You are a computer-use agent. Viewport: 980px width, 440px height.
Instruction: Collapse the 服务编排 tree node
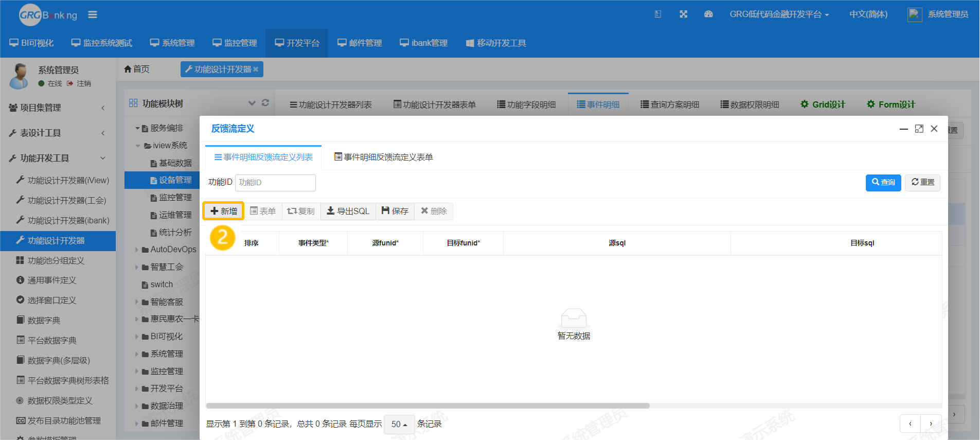(x=137, y=128)
